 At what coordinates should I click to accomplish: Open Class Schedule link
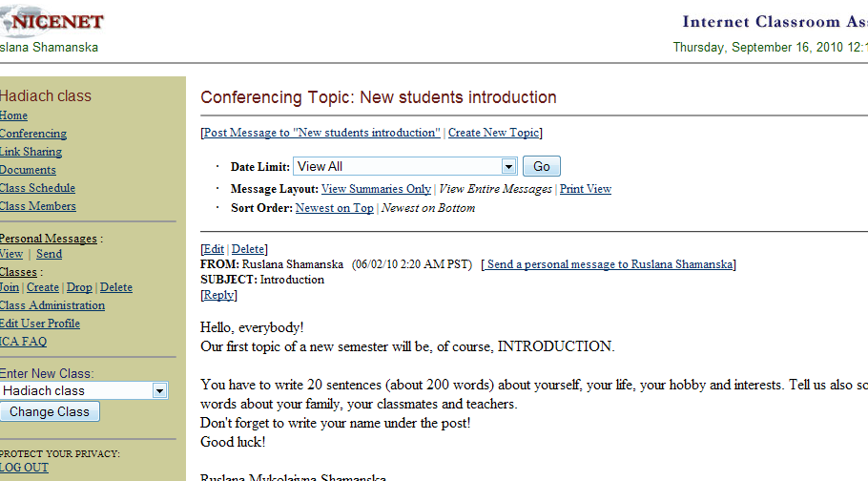pos(37,188)
